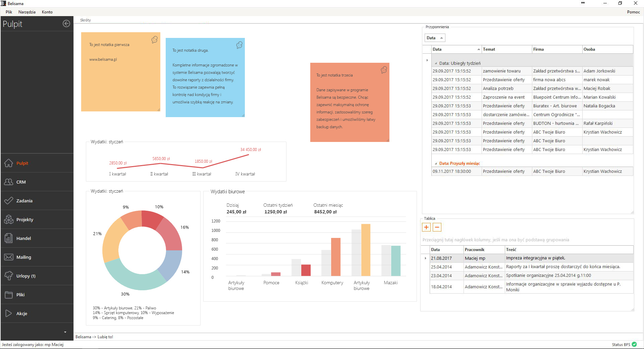Open the CRM module icon in sidebar
The width and height of the screenshot is (644, 349).
click(9, 182)
